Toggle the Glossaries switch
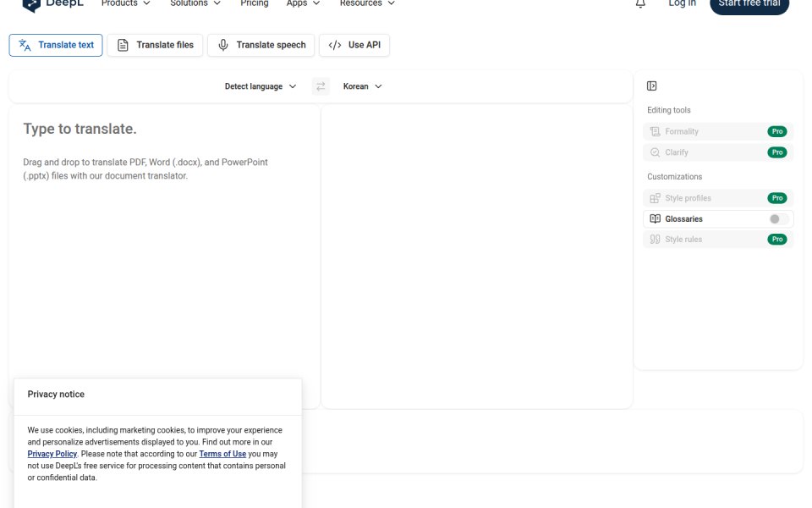This screenshot has height=508, width=812. click(x=778, y=218)
